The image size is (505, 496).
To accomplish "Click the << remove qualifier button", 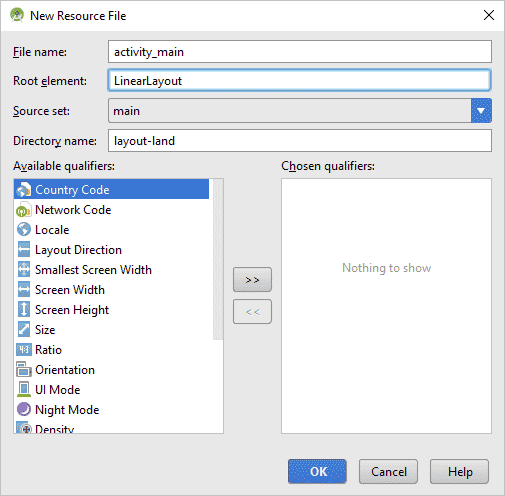I will 252,312.
